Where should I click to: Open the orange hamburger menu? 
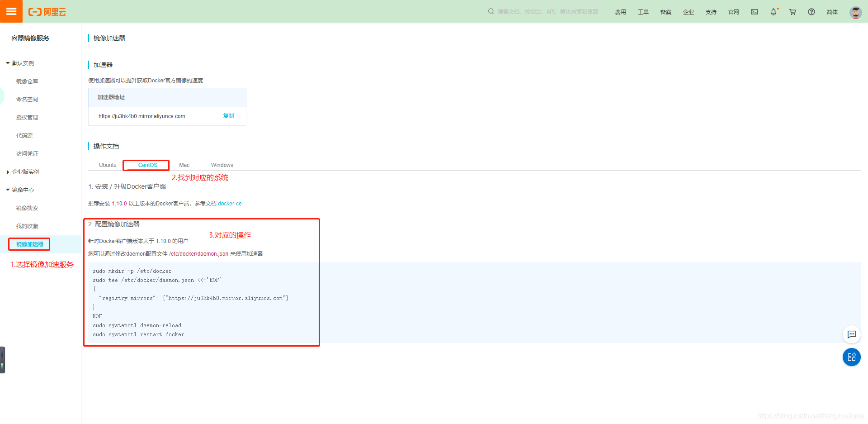coord(11,11)
